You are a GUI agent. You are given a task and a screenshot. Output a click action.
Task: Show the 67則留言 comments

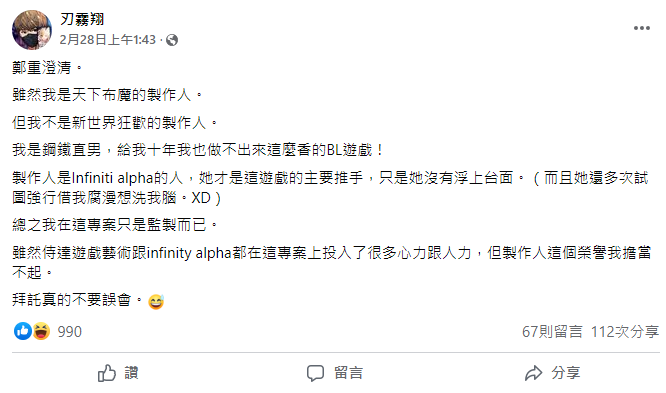[x=552, y=331]
